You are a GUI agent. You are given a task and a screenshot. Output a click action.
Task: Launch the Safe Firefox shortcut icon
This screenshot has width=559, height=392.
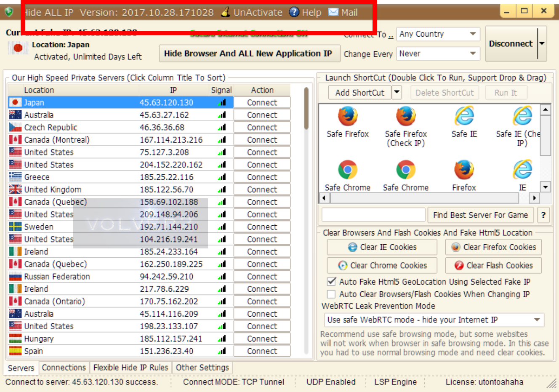pos(348,116)
